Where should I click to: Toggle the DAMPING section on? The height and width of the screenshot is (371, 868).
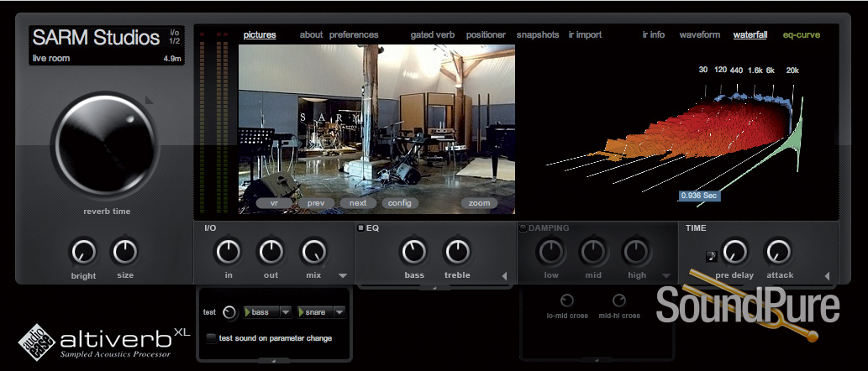[523, 227]
